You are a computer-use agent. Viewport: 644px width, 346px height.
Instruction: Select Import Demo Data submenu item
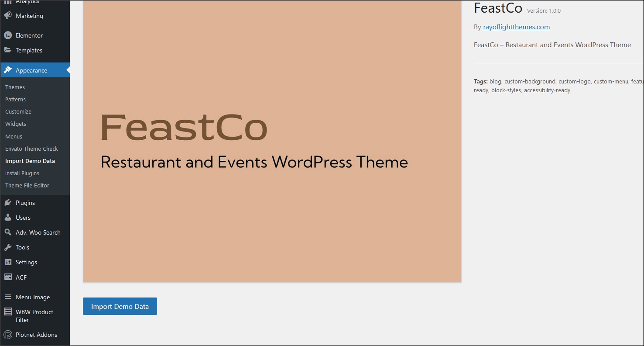point(30,161)
